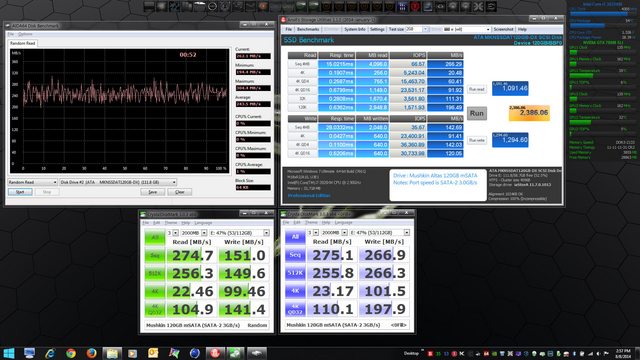Click the large Run button in Anvil
Viewport: 640px width, 360px height.
point(477,113)
